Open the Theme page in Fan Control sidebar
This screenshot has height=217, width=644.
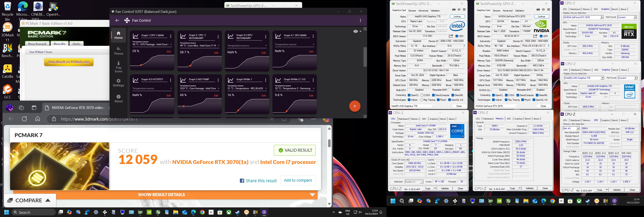(119, 51)
